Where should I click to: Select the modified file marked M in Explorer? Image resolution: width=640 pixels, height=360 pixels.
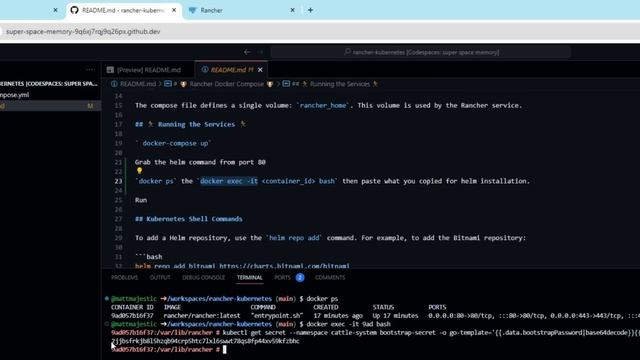tap(50, 106)
